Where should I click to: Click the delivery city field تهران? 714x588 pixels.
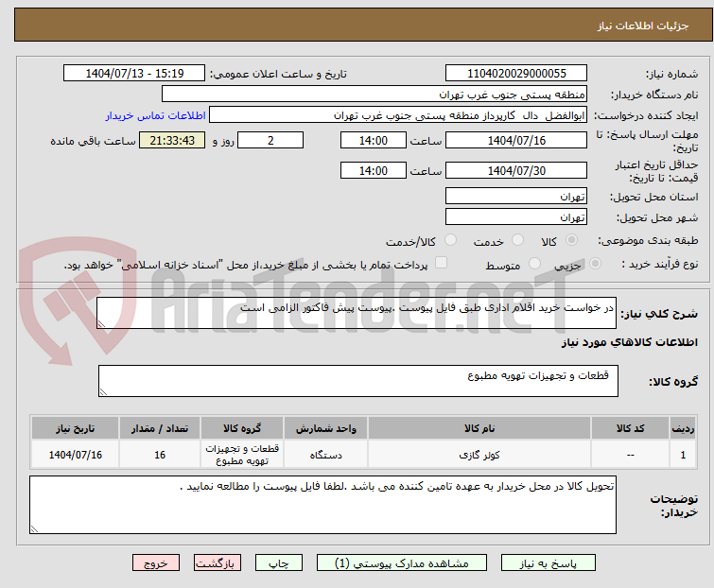coord(516,217)
